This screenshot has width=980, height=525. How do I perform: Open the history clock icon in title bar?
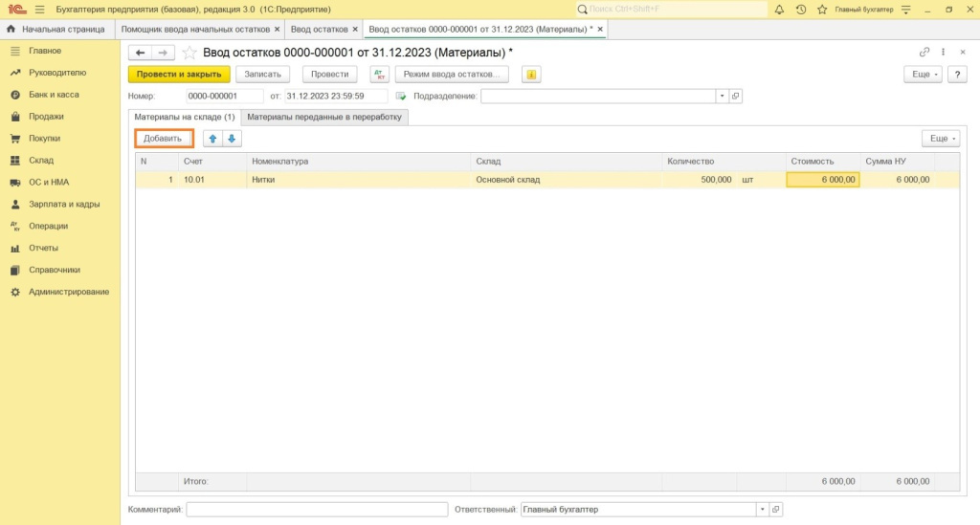pyautogui.click(x=801, y=10)
